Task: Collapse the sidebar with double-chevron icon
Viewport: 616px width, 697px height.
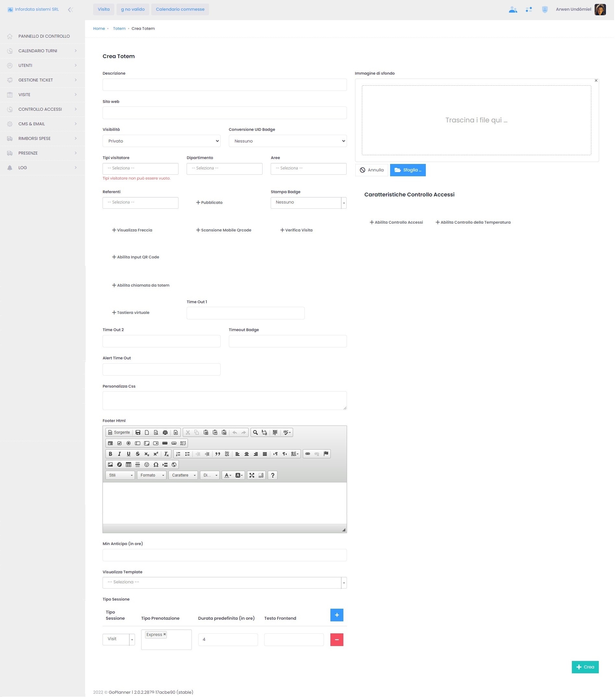Action: (x=70, y=9)
